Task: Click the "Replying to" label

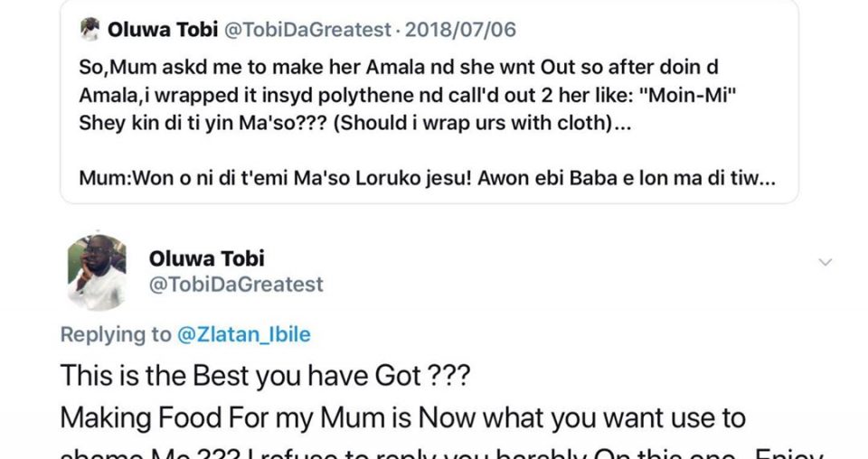Action: [115, 334]
